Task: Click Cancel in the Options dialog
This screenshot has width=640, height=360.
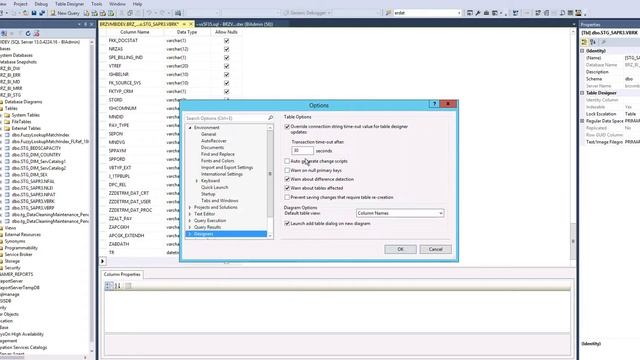Action: (x=436, y=249)
